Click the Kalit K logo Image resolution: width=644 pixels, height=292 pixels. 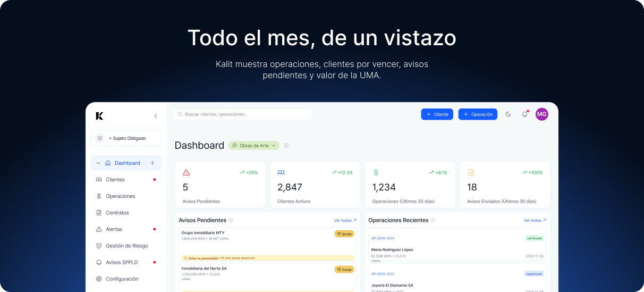pyautogui.click(x=99, y=116)
